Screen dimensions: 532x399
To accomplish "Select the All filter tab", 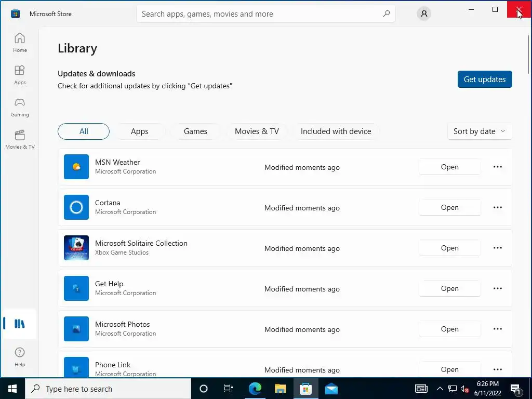I will (84, 131).
